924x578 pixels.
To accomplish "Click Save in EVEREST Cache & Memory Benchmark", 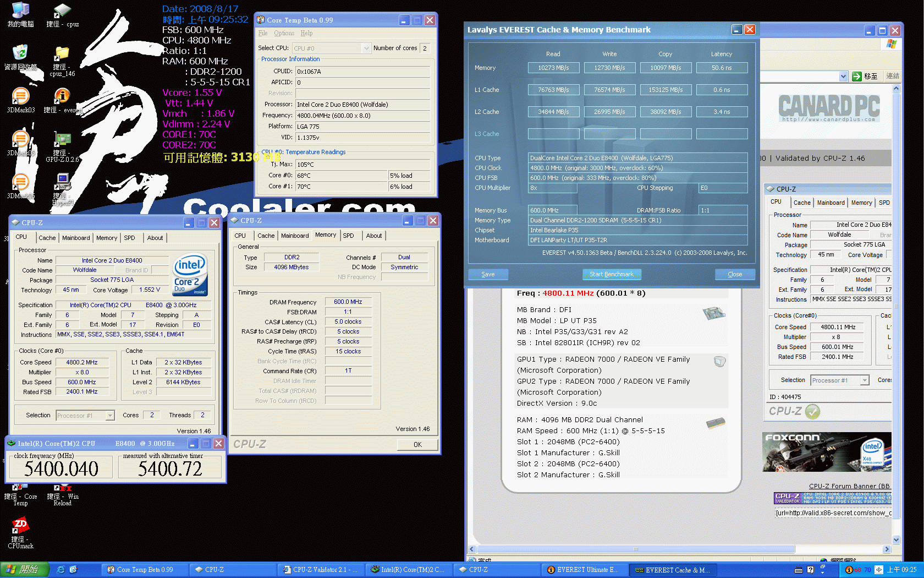I will [x=488, y=274].
